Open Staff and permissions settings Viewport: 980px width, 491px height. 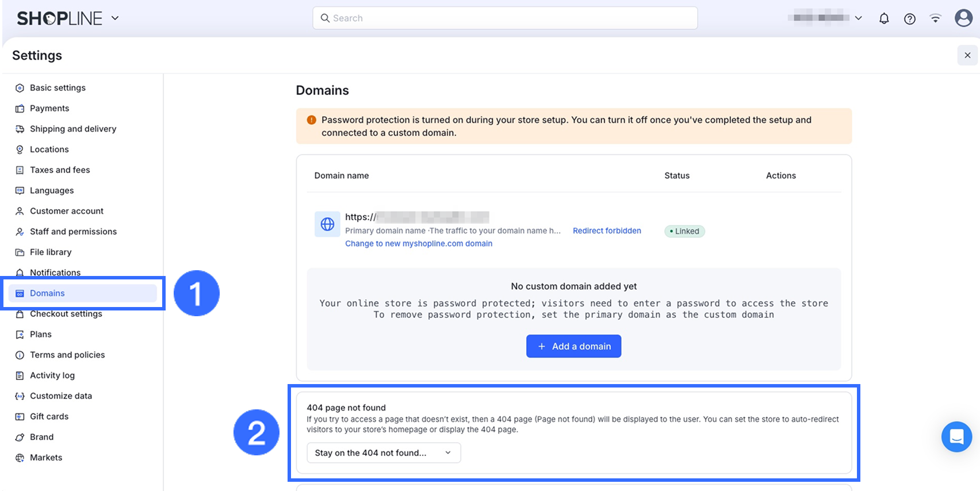point(73,232)
